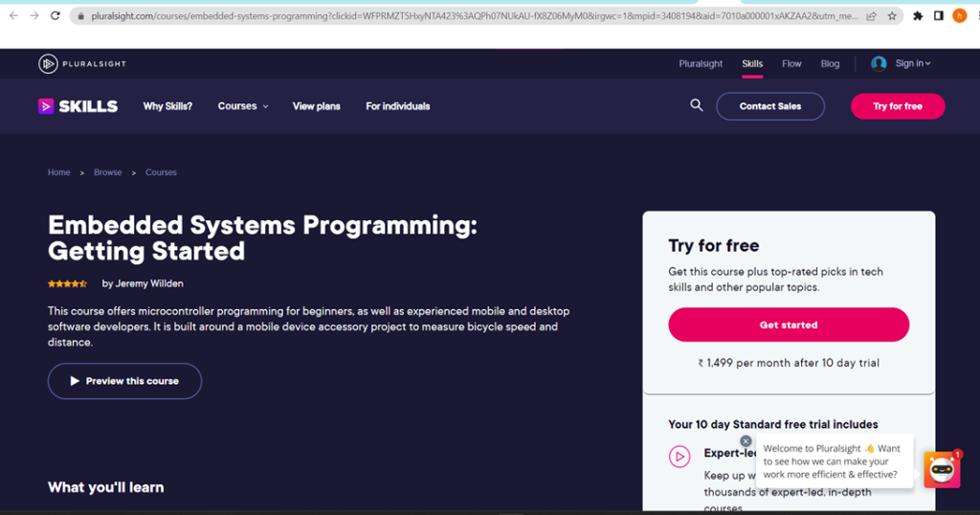Go to the Browse breadcrumb link
Image resolution: width=980 pixels, height=515 pixels.
(107, 172)
